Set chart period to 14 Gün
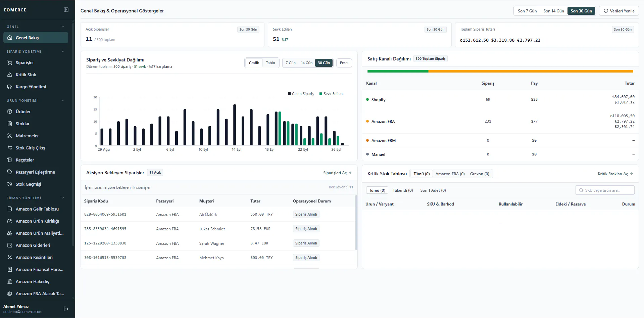644x318 pixels. (307, 63)
